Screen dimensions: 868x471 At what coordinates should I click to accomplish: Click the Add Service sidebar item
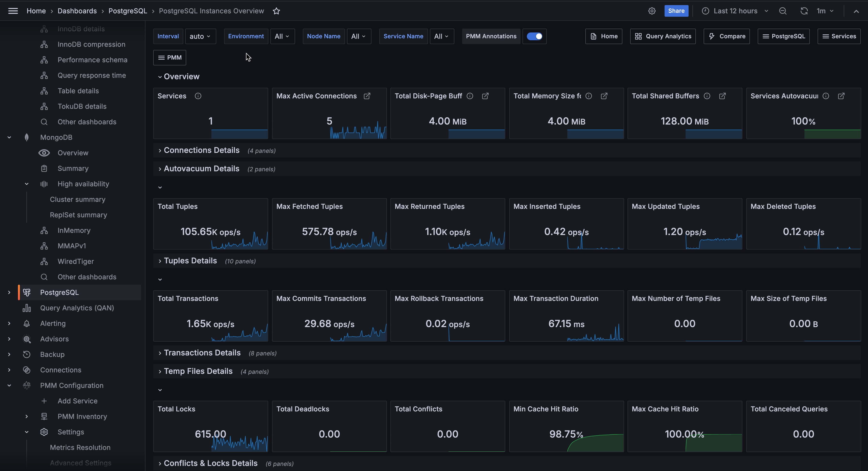click(78, 401)
